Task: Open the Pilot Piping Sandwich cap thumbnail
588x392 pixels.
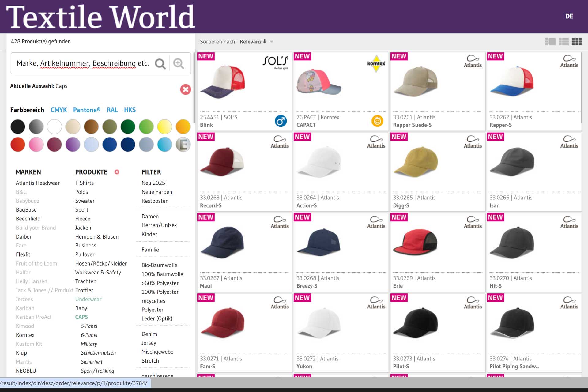Action: click(512, 322)
